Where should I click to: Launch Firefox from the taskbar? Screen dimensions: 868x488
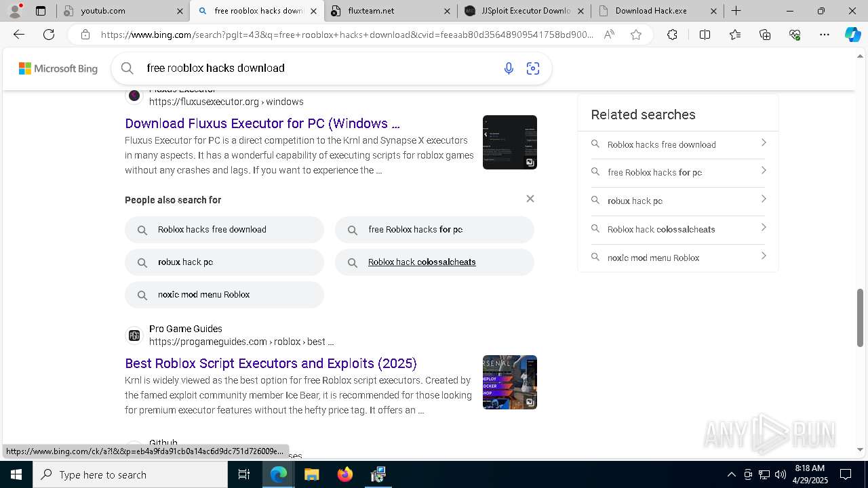[345, 474]
